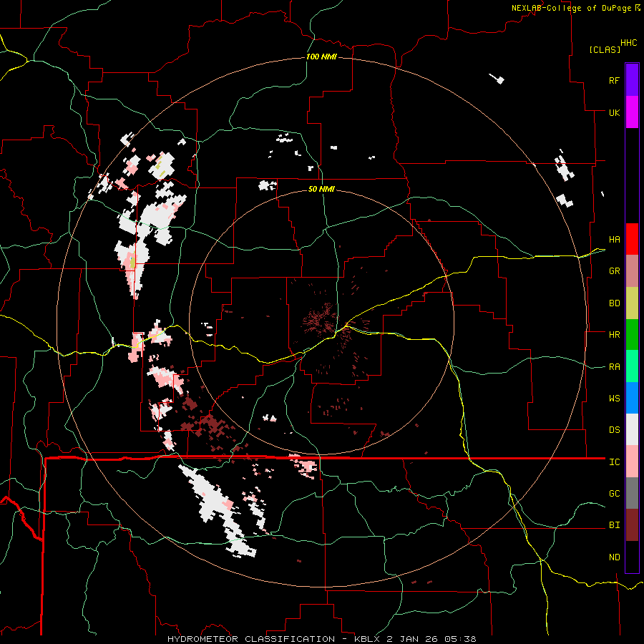Click the RA legend label

coord(614,367)
